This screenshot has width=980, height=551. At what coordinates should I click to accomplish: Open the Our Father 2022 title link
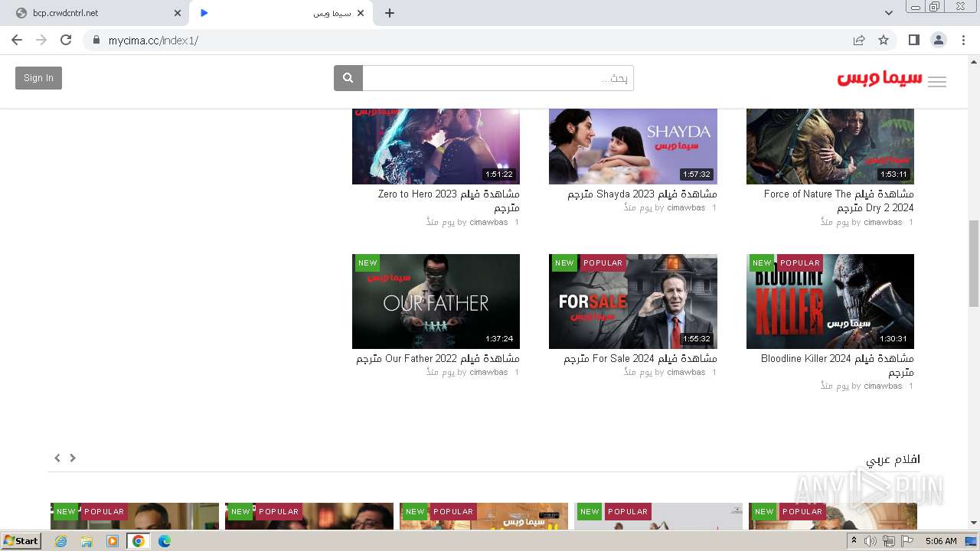(438, 358)
